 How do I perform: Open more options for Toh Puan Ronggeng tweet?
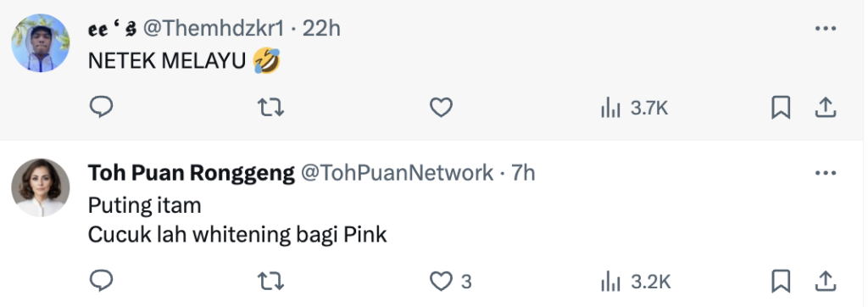coord(826,174)
